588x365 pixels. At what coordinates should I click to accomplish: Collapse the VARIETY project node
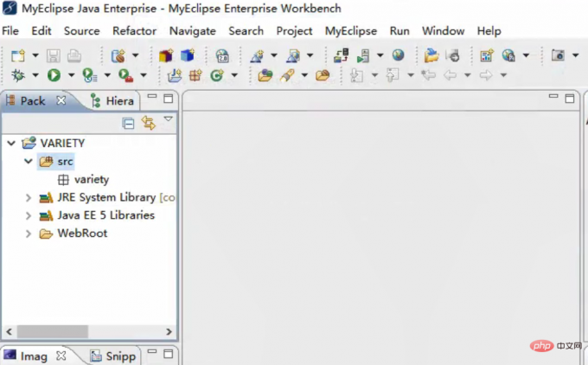pos(11,143)
